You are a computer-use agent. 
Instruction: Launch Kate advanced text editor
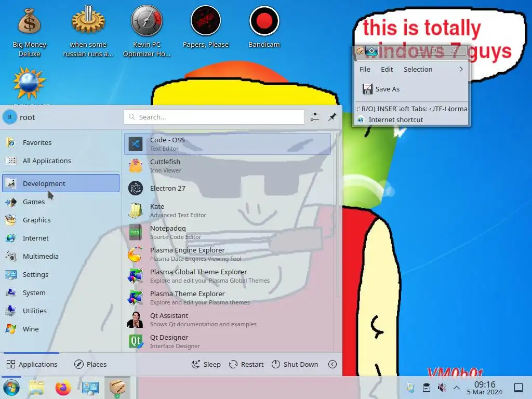click(228, 210)
